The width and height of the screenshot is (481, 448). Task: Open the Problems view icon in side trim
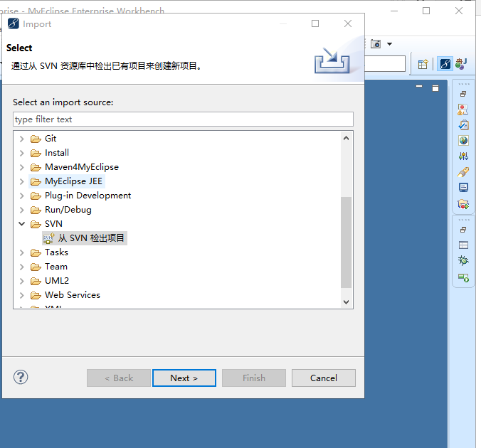[x=463, y=110]
